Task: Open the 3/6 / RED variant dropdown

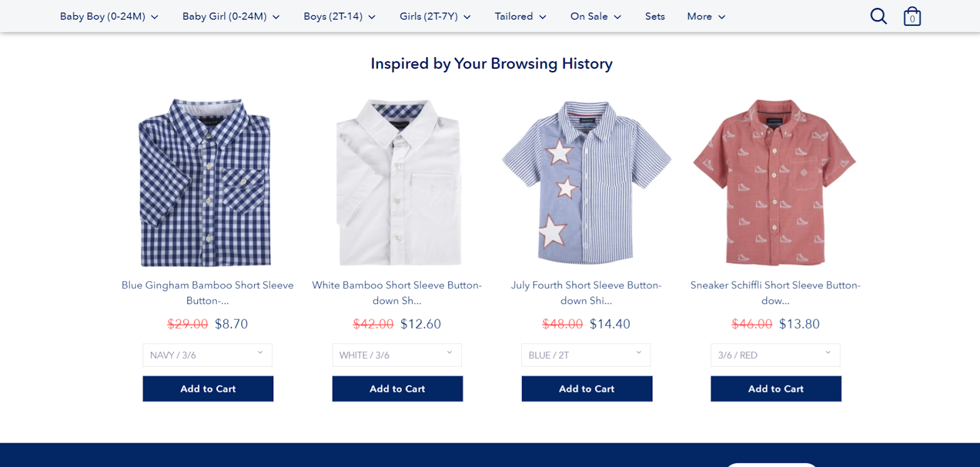Action: [775, 355]
